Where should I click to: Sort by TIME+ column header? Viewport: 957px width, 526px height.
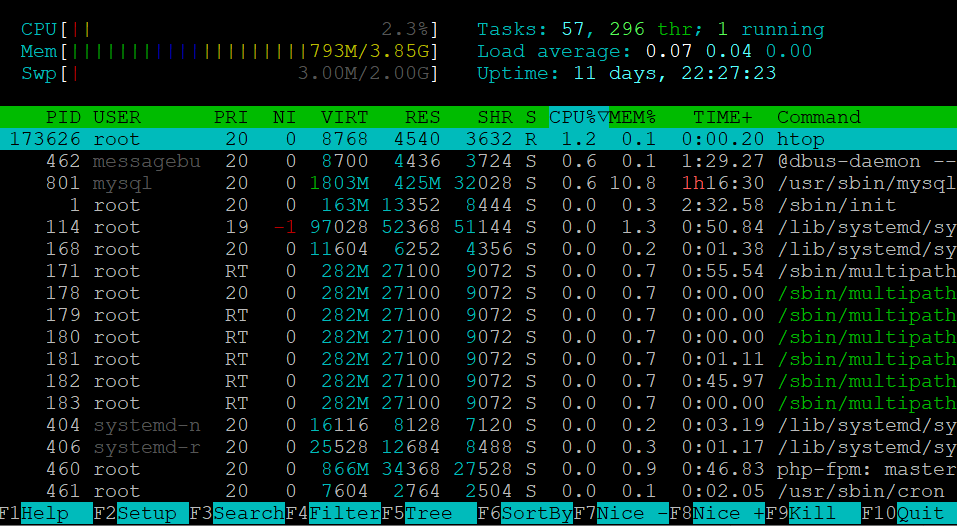pos(716,117)
